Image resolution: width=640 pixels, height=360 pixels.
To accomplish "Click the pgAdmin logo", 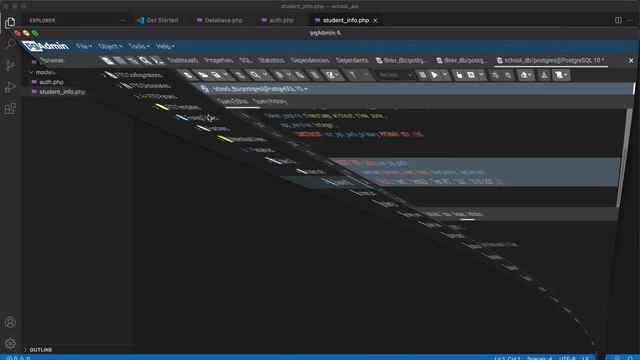I will (45, 46).
